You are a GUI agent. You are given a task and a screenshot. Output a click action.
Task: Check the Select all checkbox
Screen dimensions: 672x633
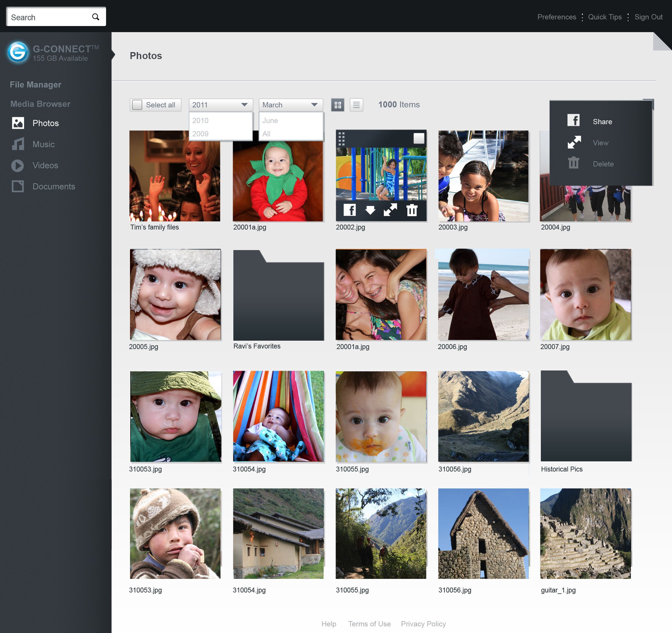point(137,105)
